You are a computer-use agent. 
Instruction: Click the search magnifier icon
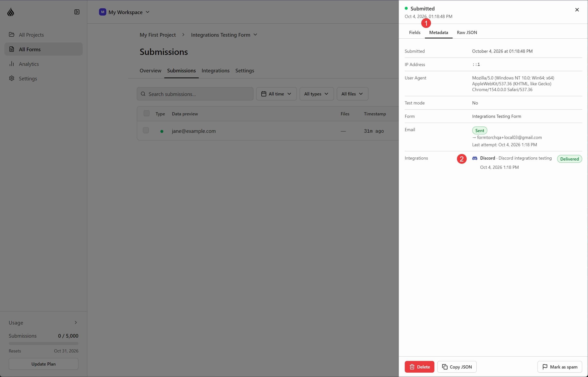pyautogui.click(x=143, y=94)
